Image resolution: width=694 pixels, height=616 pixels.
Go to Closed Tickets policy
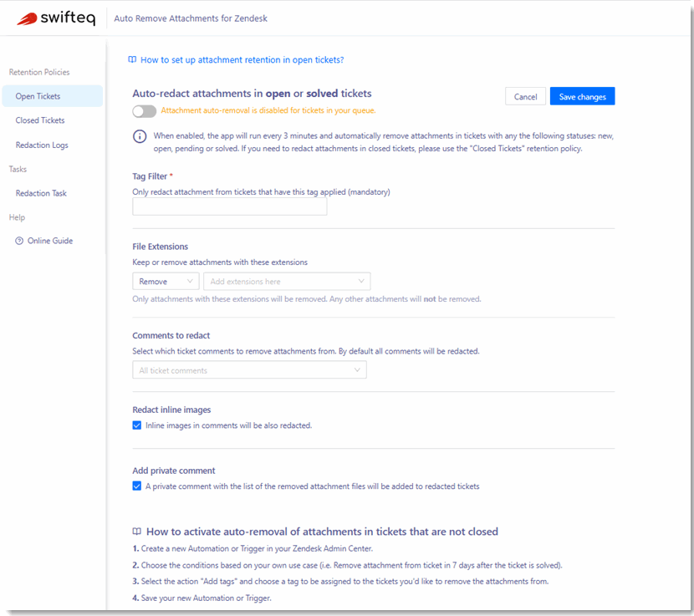(40, 120)
